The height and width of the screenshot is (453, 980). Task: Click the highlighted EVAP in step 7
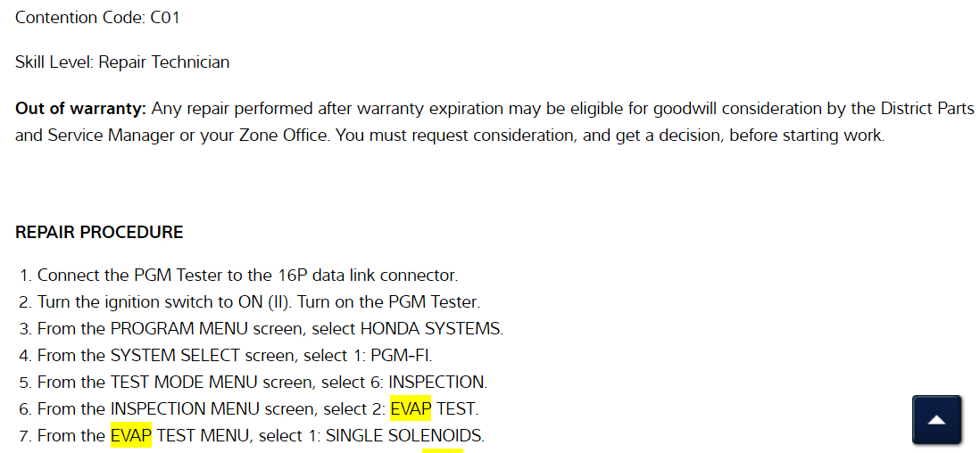coord(130,435)
